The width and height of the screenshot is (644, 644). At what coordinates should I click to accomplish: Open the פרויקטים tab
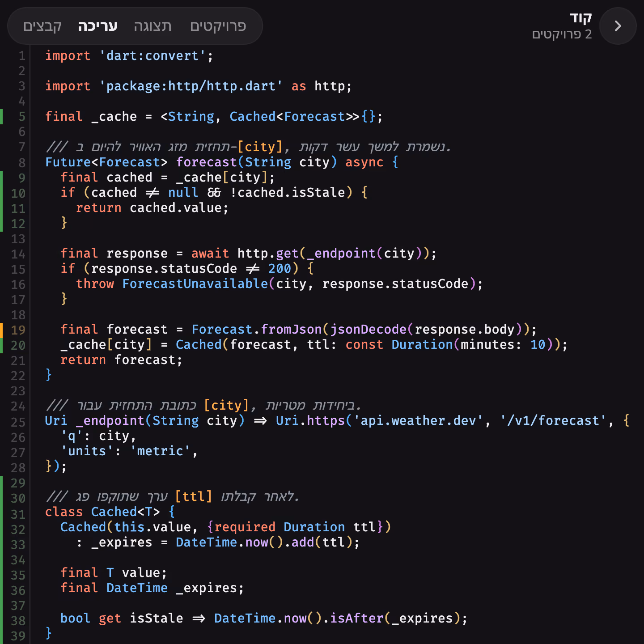pyautogui.click(x=218, y=26)
